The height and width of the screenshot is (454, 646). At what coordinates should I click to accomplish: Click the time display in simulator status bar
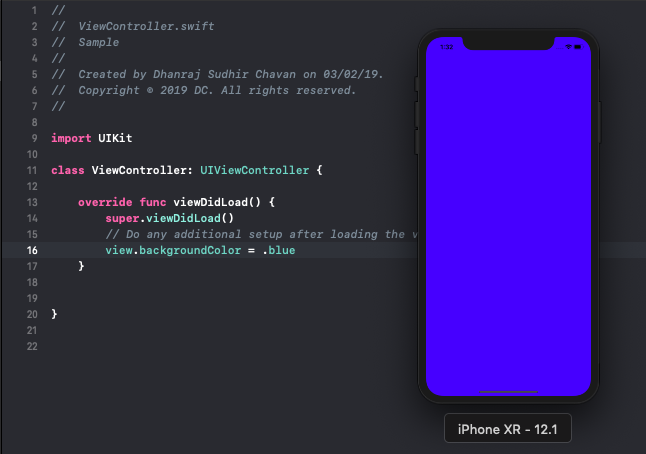(x=447, y=47)
